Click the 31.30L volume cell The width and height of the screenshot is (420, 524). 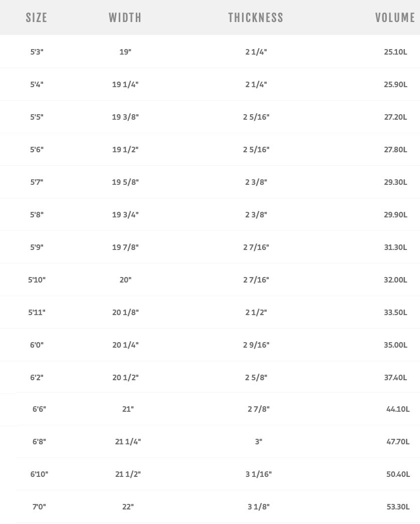click(395, 247)
